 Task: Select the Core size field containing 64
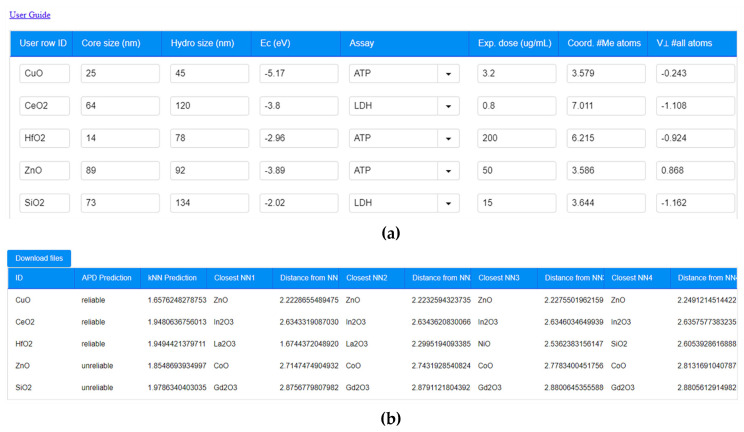(x=120, y=106)
